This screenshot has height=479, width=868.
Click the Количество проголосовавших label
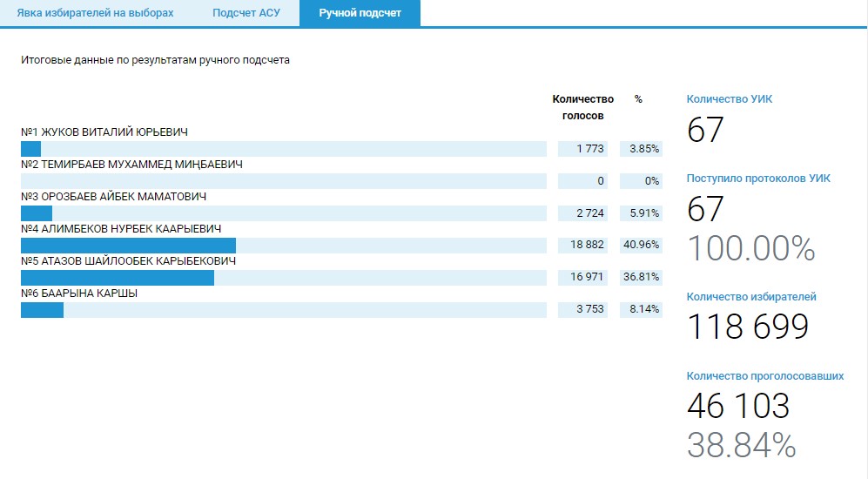[x=764, y=376]
